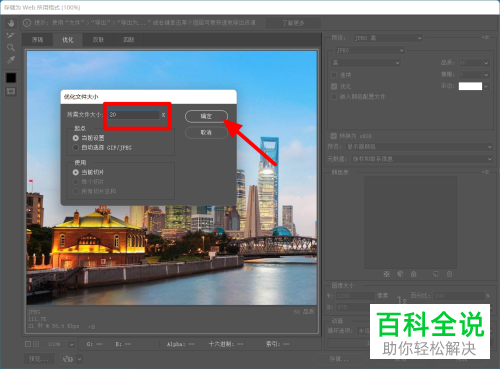Click the percent 百分比 input field
500x369 pixels.
[459, 296]
